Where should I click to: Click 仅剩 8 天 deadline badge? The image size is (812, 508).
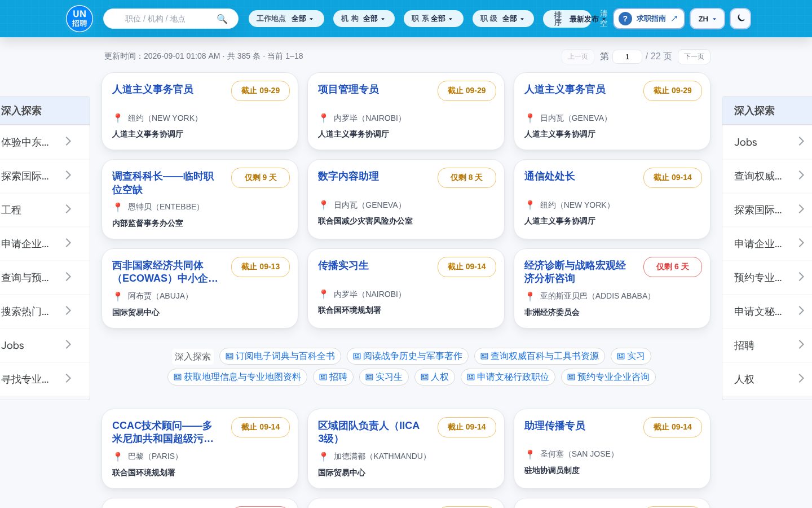(x=467, y=177)
